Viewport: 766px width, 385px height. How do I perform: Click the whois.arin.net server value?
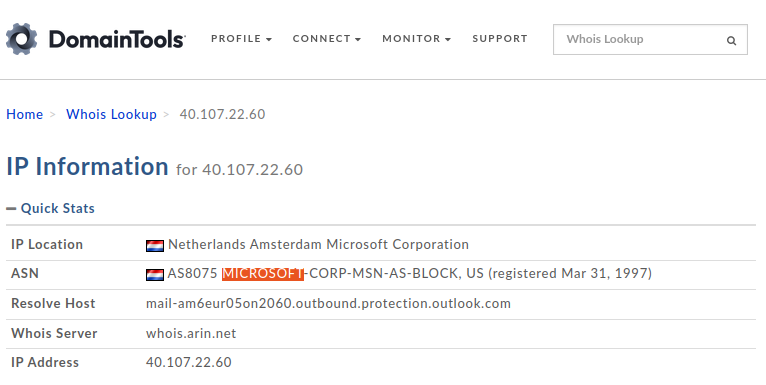tap(191, 334)
